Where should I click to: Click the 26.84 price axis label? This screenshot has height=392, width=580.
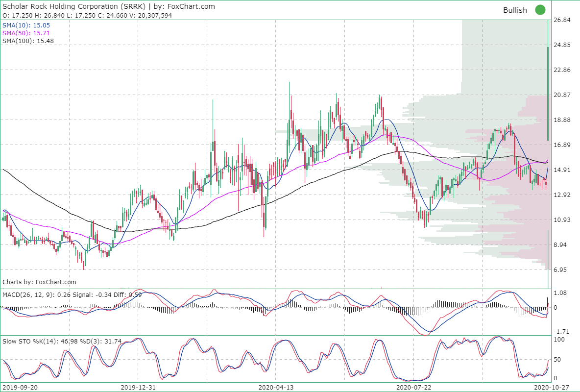[x=562, y=20]
